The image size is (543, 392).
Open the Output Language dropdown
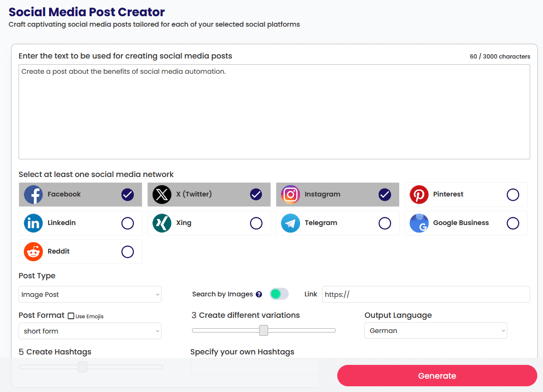(435, 330)
